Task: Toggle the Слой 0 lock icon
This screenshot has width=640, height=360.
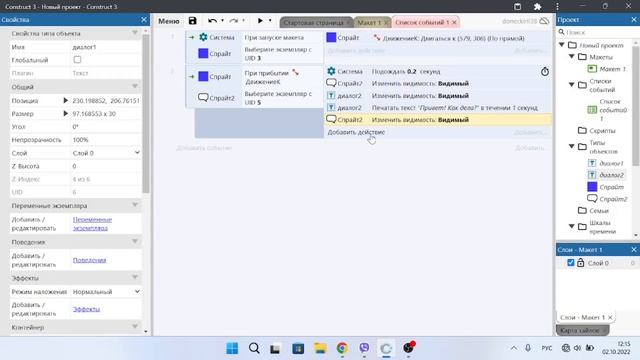Action: pyautogui.click(x=580, y=263)
